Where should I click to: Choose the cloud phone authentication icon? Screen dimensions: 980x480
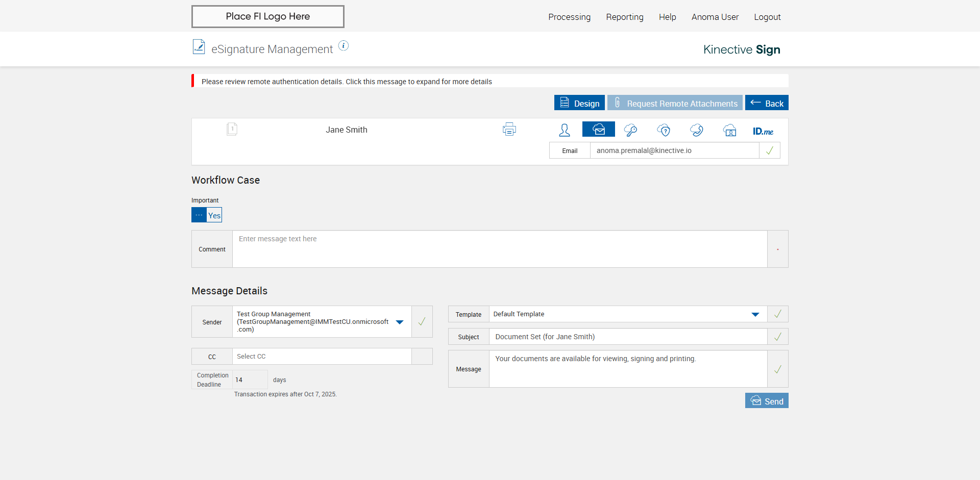696,130
